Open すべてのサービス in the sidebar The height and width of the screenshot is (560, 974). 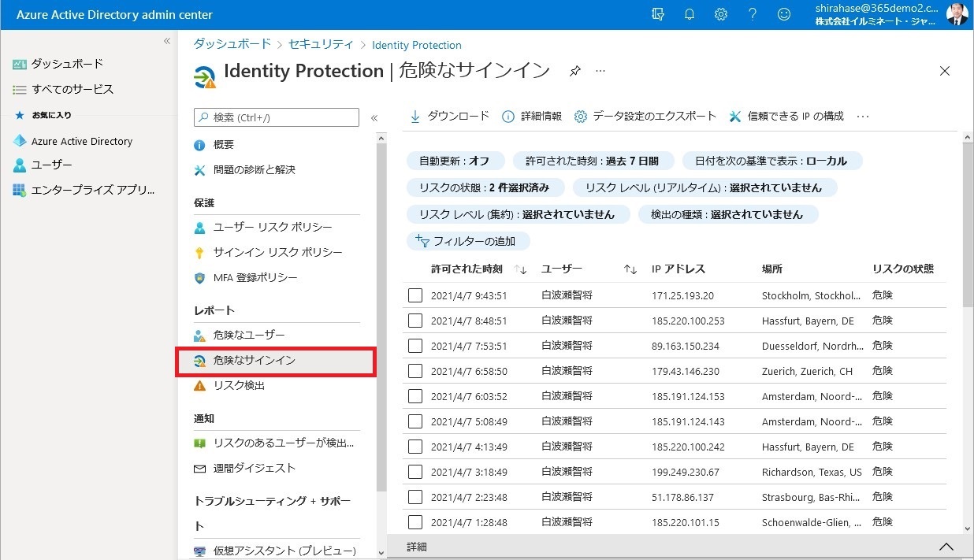(63, 89)
